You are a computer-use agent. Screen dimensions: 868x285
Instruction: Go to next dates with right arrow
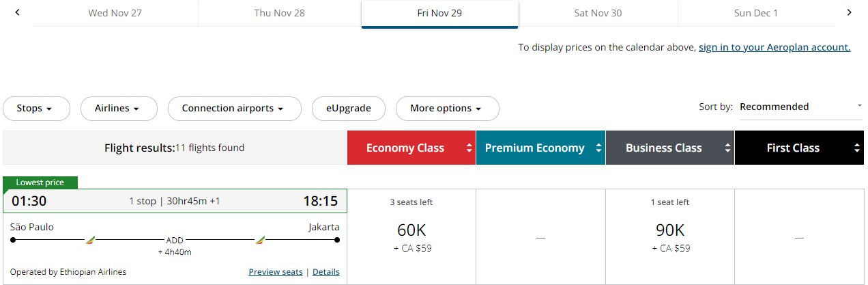[x=849, y=12]
